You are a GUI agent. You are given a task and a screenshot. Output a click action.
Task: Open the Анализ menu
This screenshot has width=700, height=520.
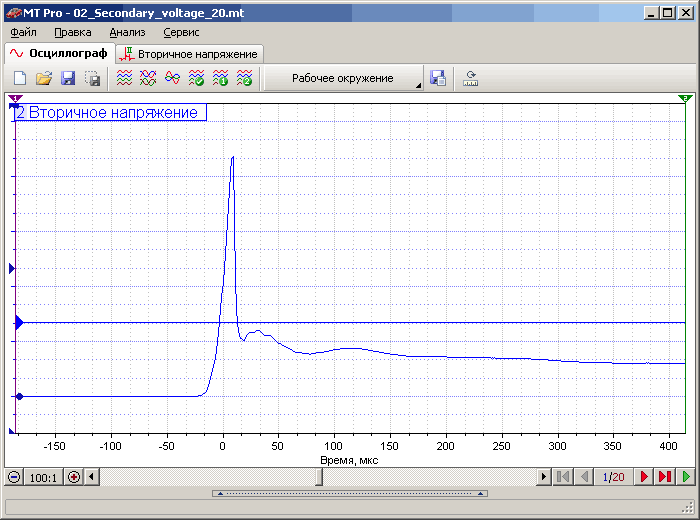127,32
